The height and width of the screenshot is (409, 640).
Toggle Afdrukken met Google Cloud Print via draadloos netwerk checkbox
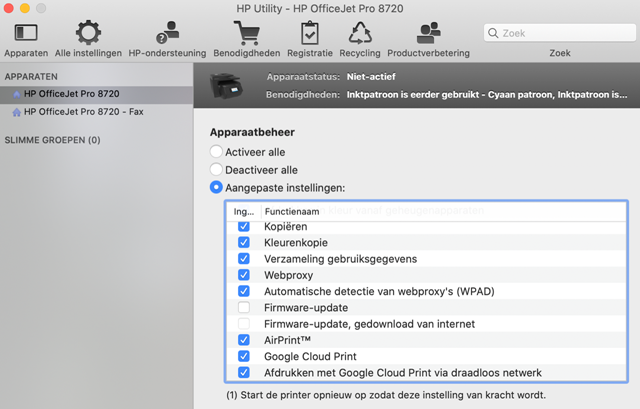[244, 373]
